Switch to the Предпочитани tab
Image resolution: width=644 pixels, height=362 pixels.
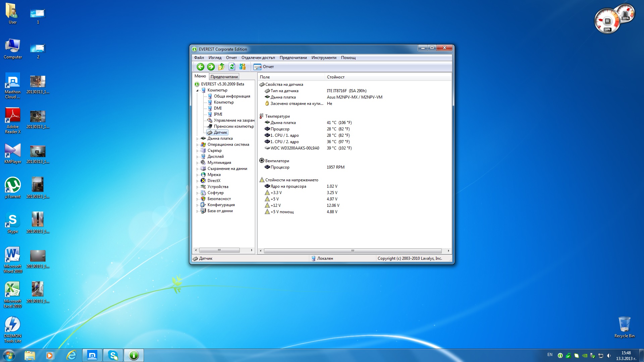224,76
